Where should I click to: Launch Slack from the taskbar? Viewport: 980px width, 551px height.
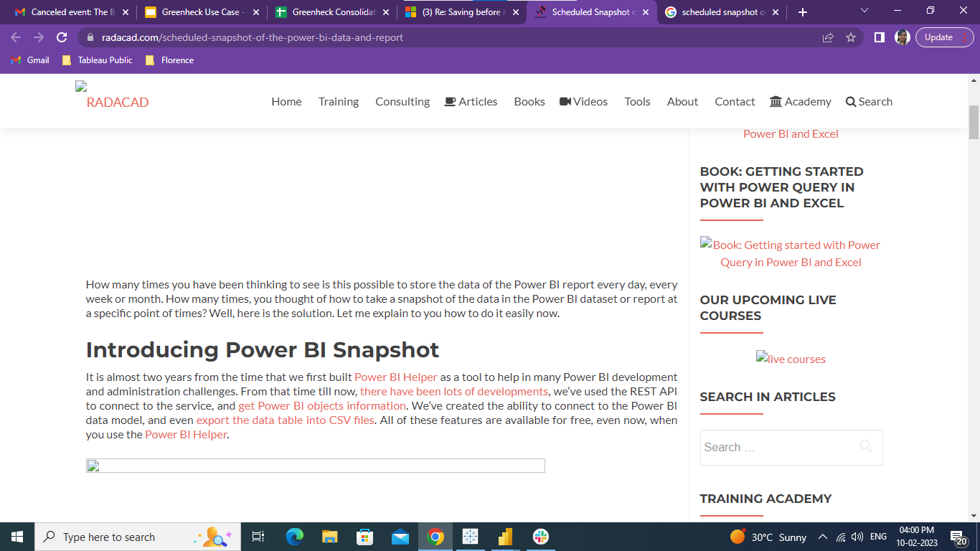pyautogui.click(x=540, y=537)
